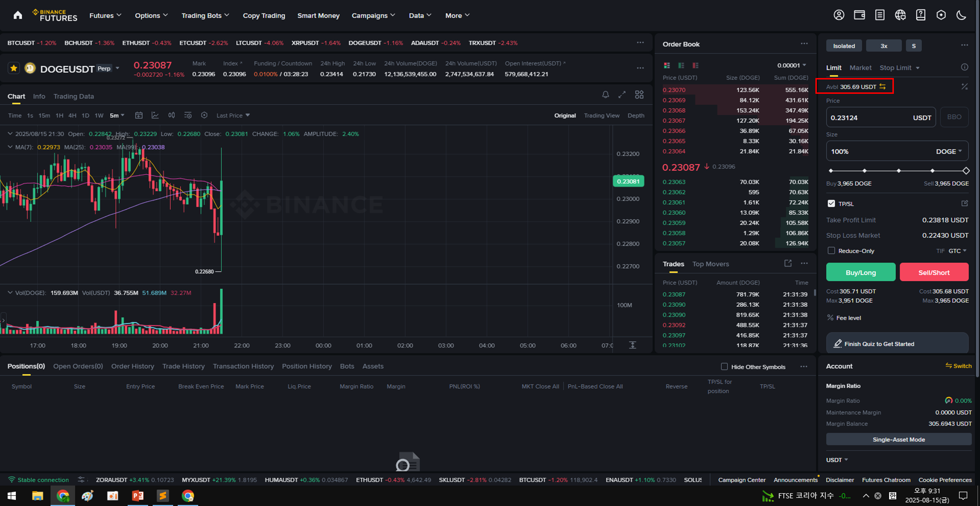Image resolution: width=980 pixels, height=506 pixels.
Task: Open the orders document icon in header
Action: pyautogui.click(x=880, y=15)
